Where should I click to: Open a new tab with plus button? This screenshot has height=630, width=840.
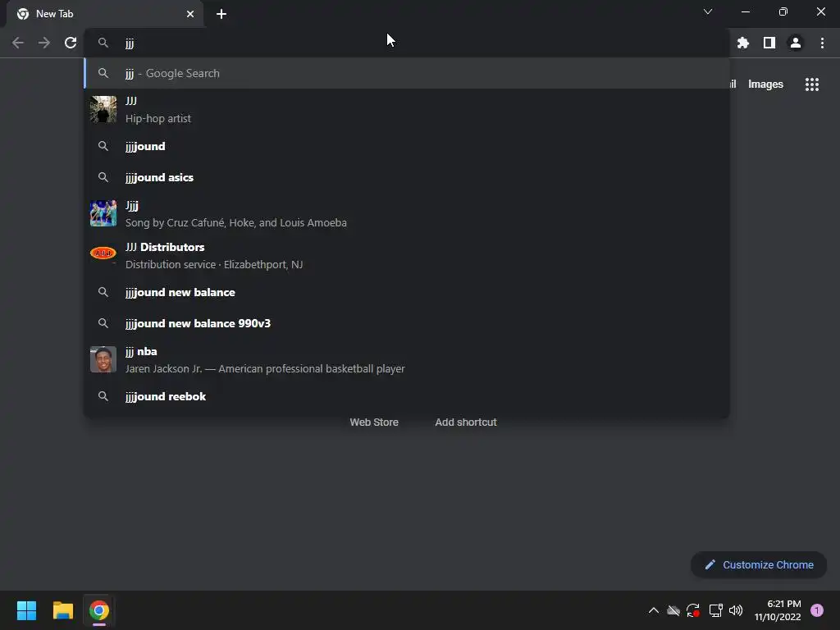pyautogui.click(x=221, y=14)
